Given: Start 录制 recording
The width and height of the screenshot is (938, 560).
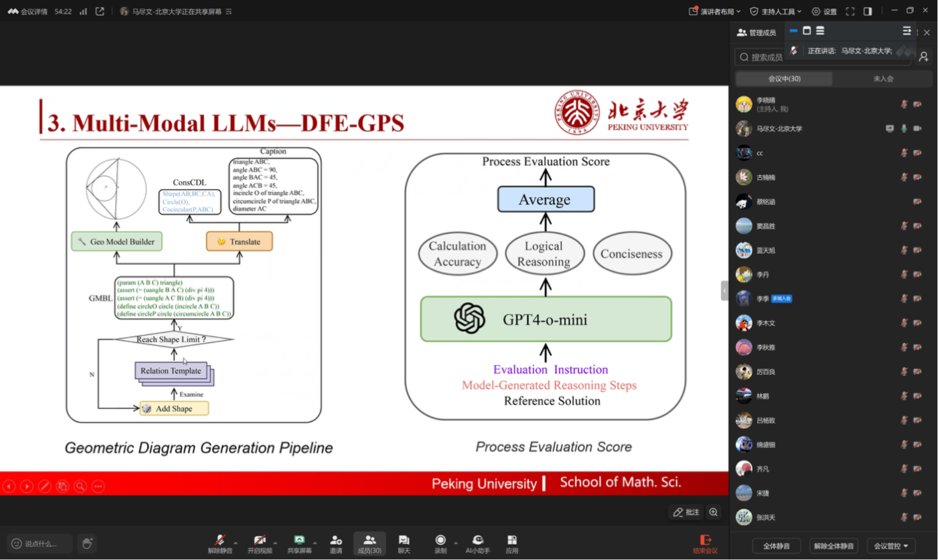Looking at the screenshot, I should 441,544.
